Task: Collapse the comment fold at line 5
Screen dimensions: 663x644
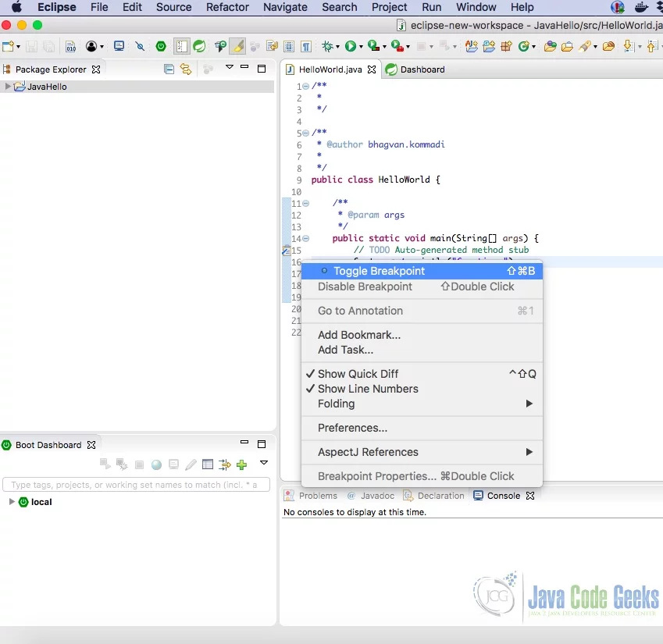Action: (x=305, y=133)
